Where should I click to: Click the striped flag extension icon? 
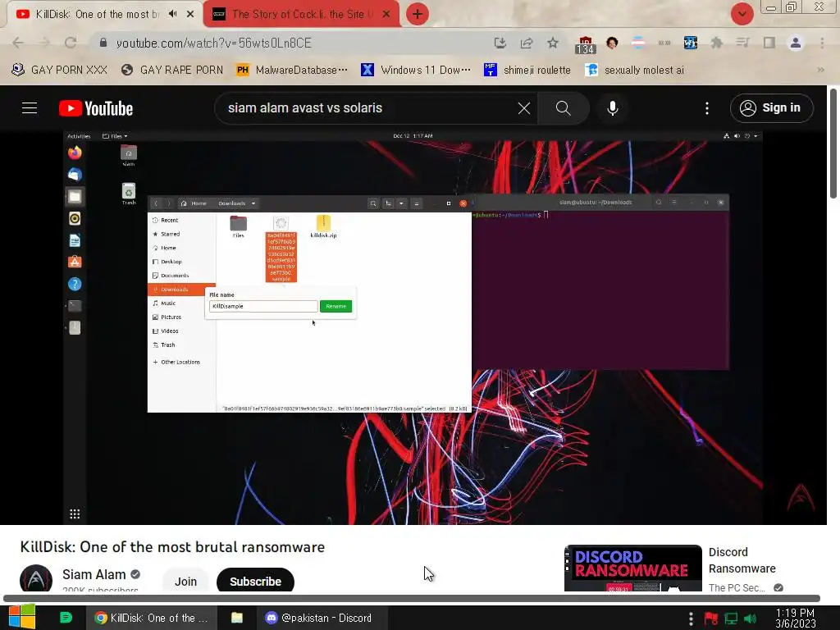(x=638, y=43)
